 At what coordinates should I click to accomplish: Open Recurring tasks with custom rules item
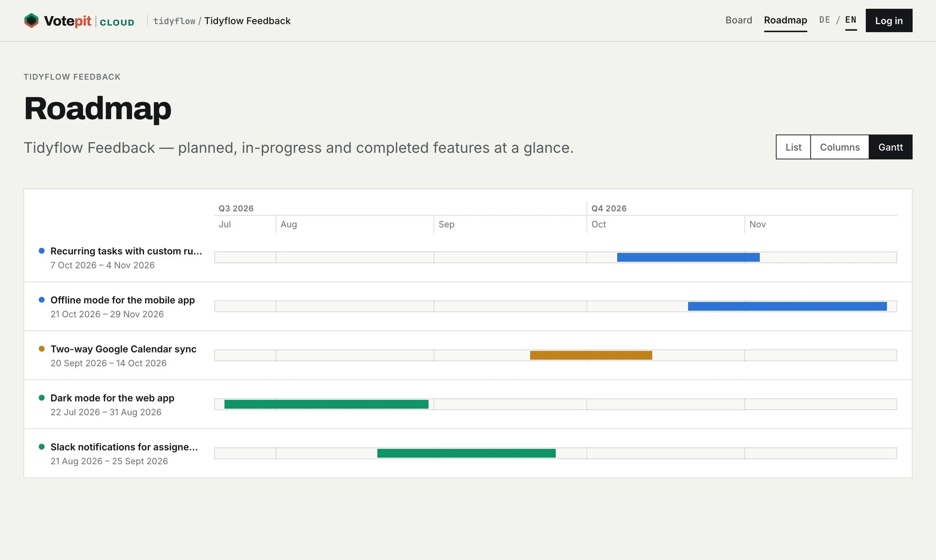pyautogui.click(x=126, y=251)
